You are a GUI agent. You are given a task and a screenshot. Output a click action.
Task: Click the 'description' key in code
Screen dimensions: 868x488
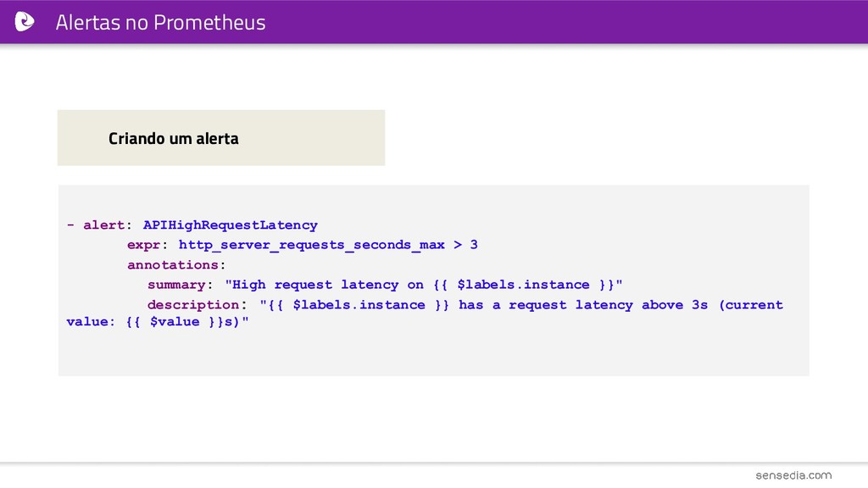193,305
